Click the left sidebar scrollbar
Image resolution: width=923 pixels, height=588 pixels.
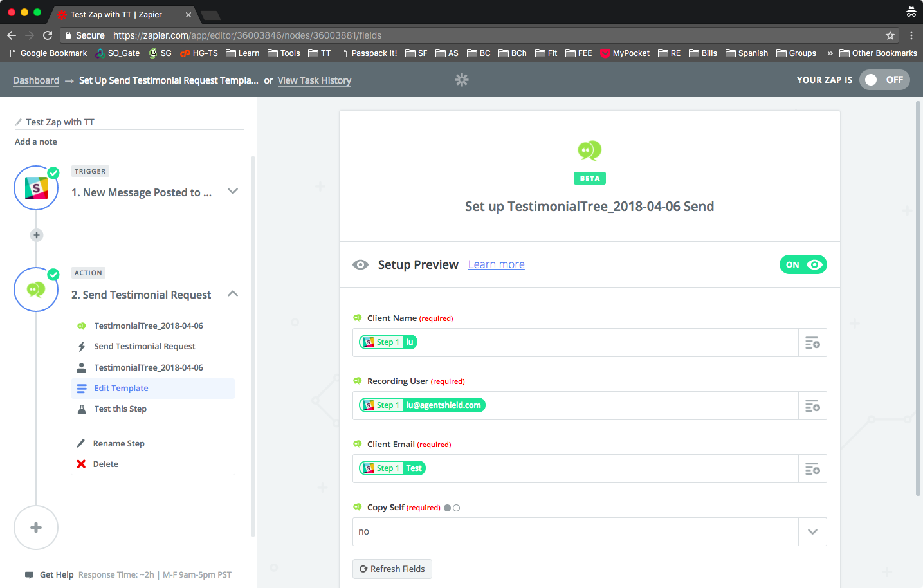[x=253, y=346]
